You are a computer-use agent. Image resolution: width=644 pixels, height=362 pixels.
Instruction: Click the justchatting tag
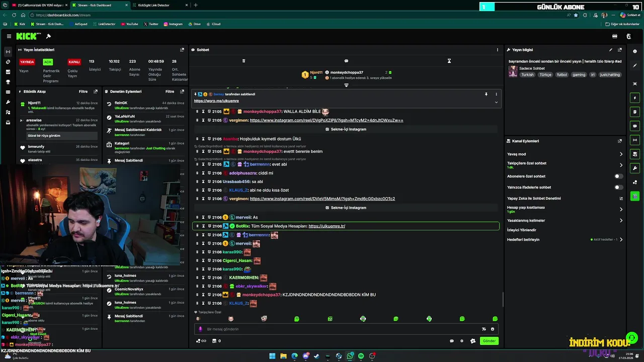[610, 75]
